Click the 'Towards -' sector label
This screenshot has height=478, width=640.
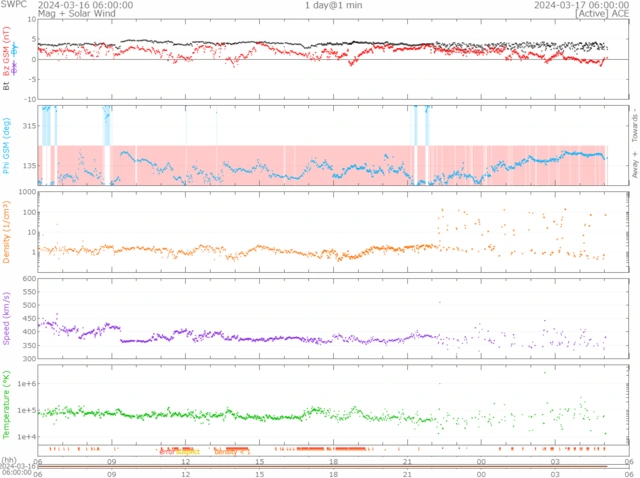[x=635, y=125]
